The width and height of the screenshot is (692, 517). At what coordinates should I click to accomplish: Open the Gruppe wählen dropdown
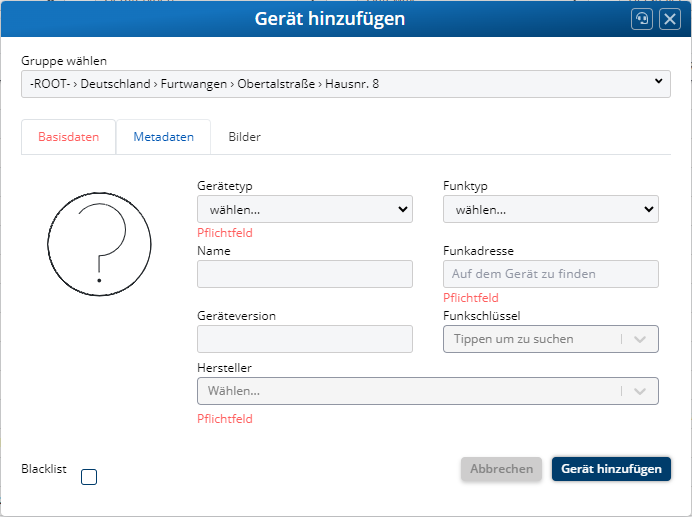345,84
